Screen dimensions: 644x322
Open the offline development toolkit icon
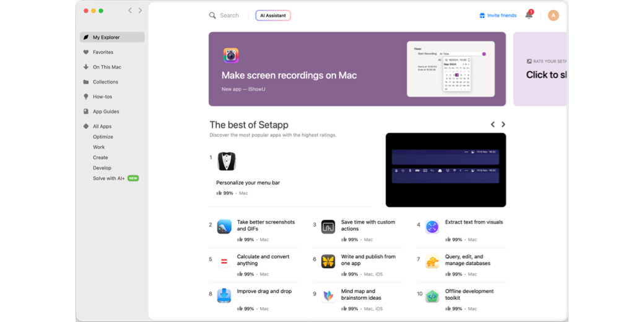tap(432, 296)
